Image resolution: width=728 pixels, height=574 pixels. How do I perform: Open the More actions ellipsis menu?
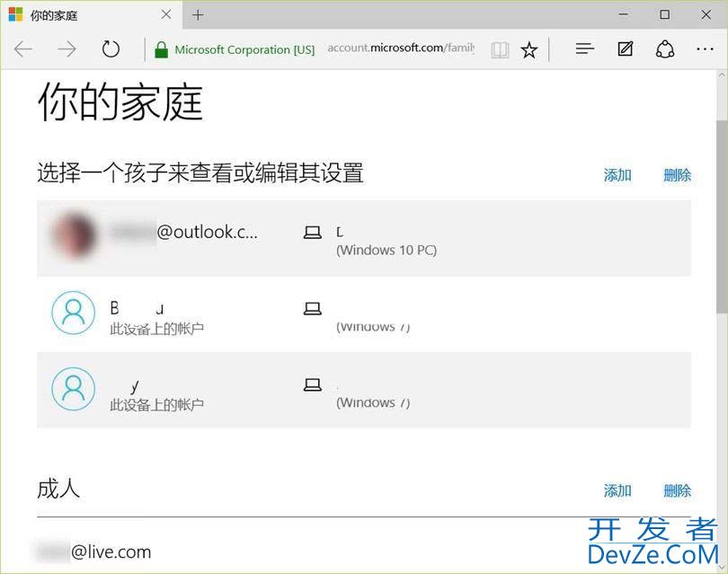click(x=705, y=49)
